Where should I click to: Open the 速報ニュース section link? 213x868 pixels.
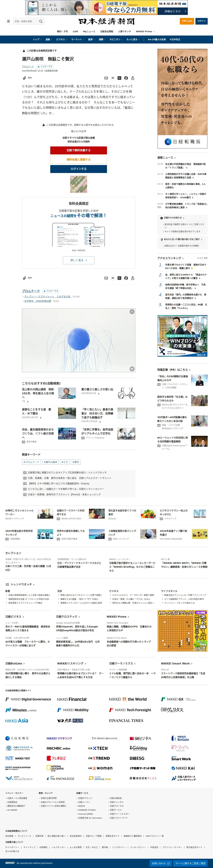166,157
